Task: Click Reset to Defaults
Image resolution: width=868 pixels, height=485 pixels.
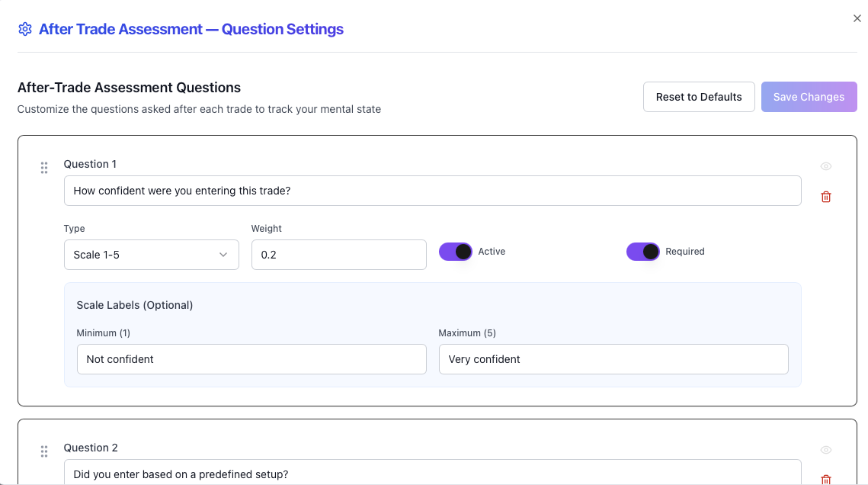Action: [x=698, y=97]
